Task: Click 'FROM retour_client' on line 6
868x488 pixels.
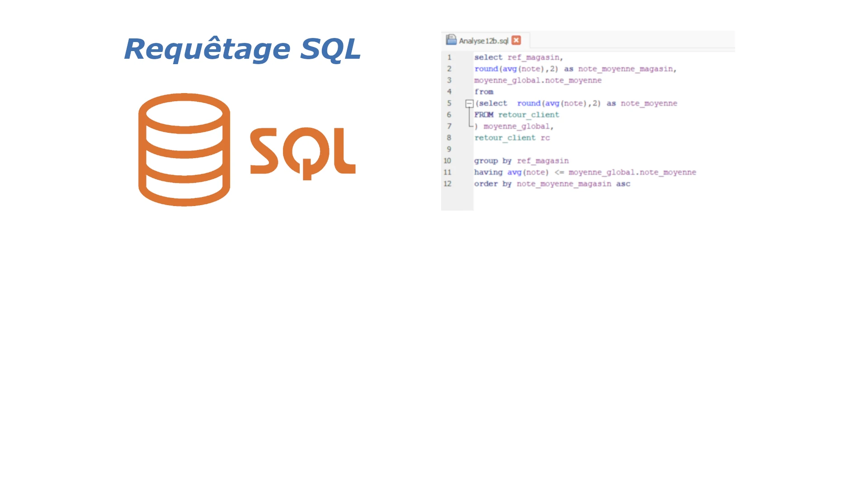Action: tap(516, 115)
